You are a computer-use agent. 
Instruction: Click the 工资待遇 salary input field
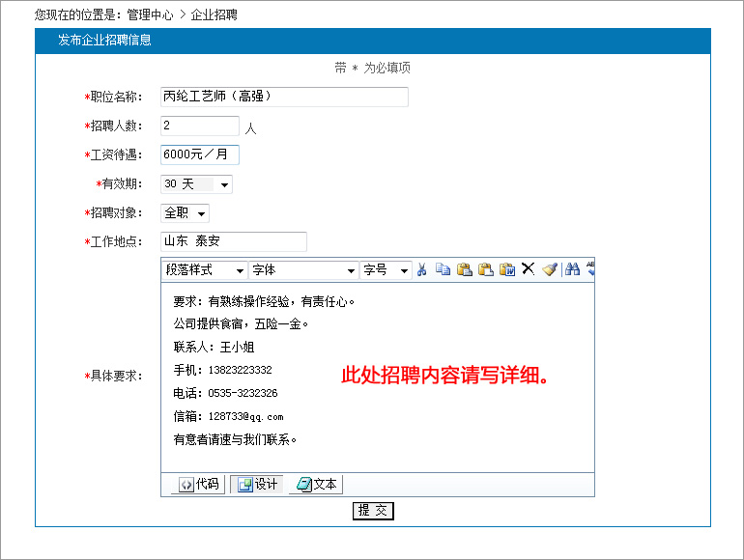pos(199,154)
